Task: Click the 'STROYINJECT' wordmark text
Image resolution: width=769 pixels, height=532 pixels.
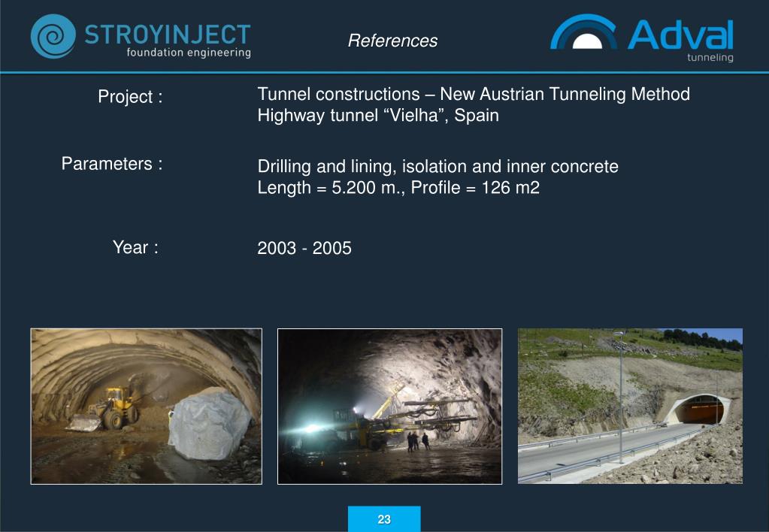Action: pos(168,35)
